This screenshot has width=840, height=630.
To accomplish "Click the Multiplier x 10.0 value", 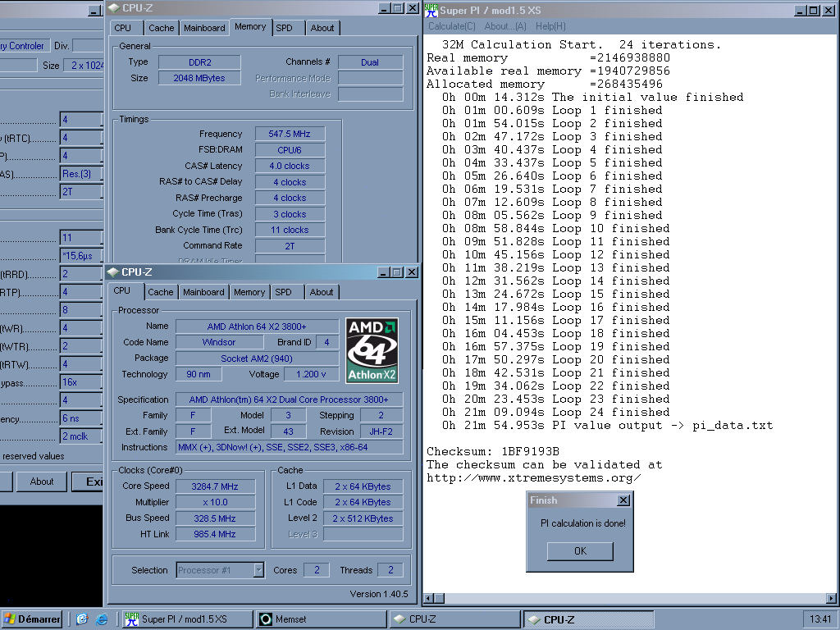I will tap(215, 502).
